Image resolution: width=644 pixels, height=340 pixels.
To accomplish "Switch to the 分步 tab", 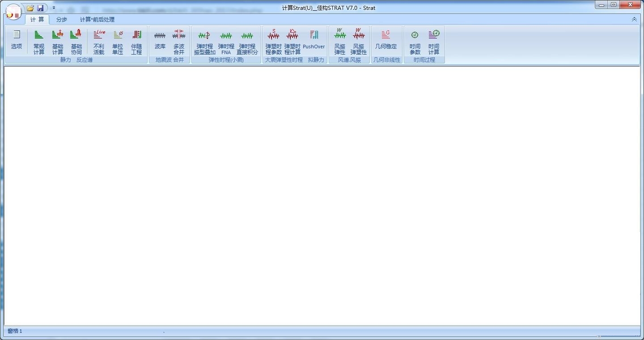I will [x=62, y=19].
